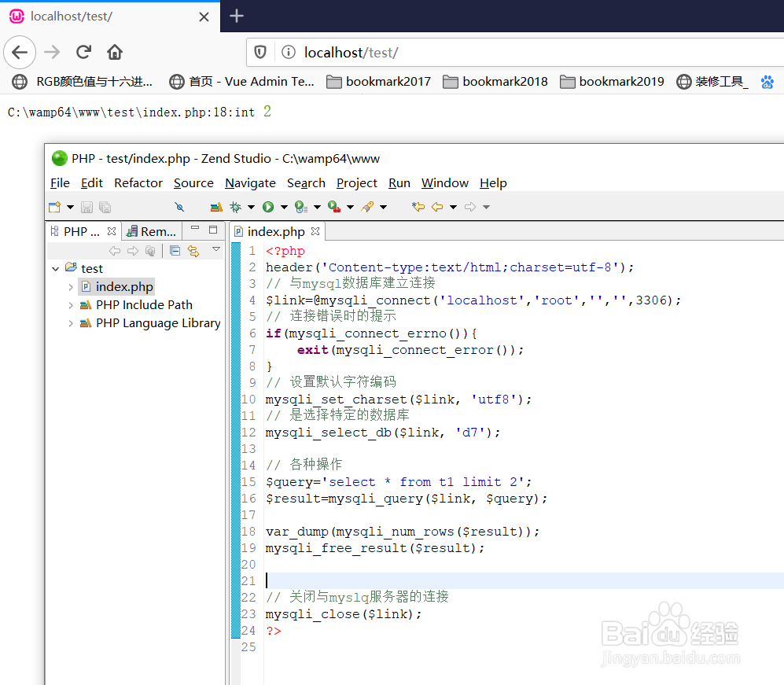This screenshot has width=784, height=685.
Task: Click the Baidu paw bookmark icon
Action: 767,82
